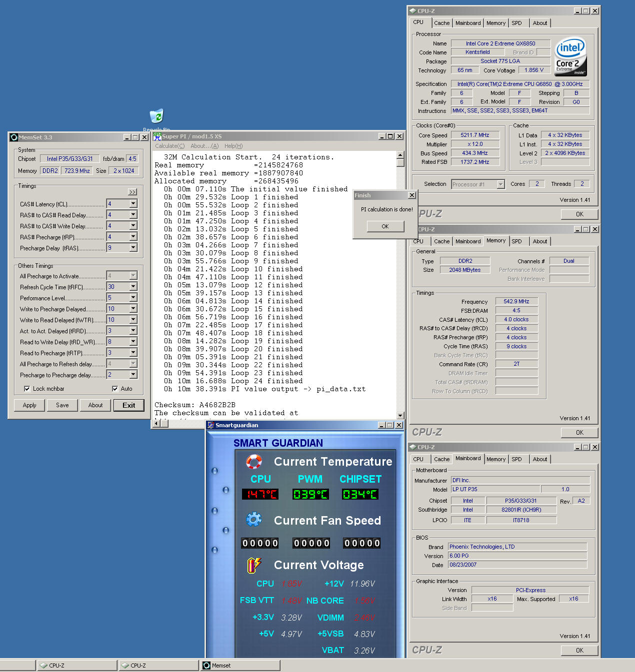Open the Processor #1 selection dropdown
Screen dimensions: 635x672
[x=500, y=184]
